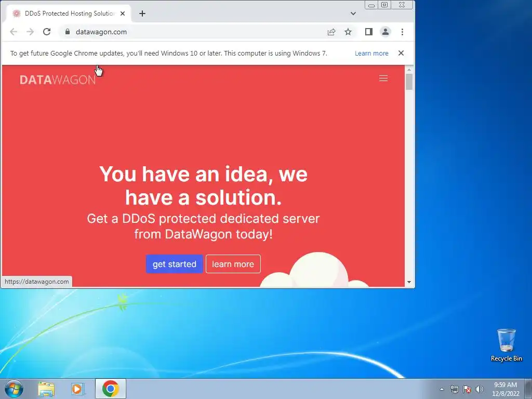Open the DataWagon hamburger menu

(383, 78)
